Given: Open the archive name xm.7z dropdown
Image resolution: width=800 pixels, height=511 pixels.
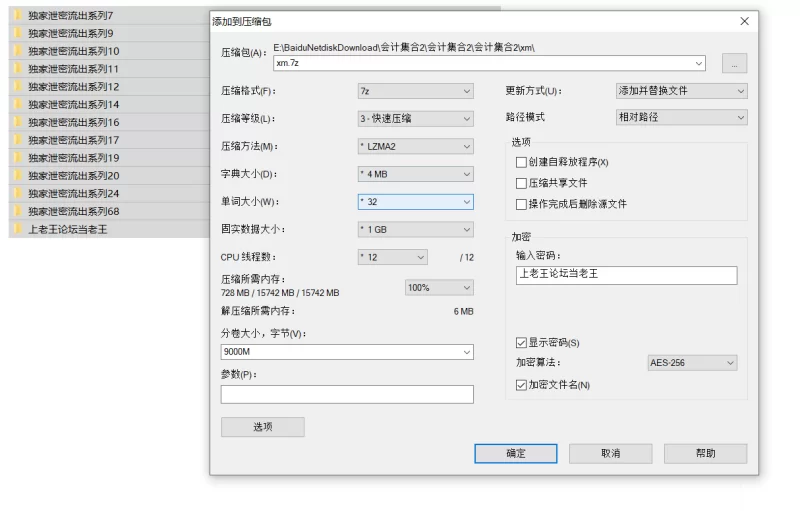Looking at the screenshot, I should pos(698,63).
